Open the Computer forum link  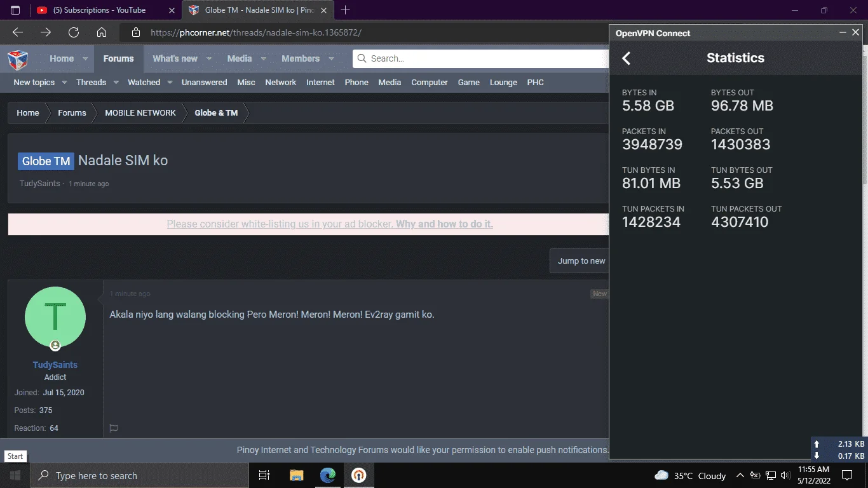pyautogui.click(x=430, y=83)
